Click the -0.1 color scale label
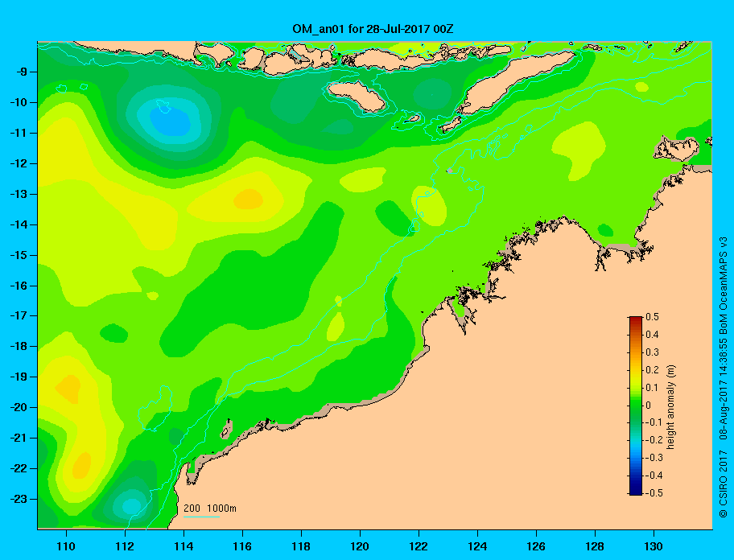This screenshot has height=560, width=734. (654, 422)
